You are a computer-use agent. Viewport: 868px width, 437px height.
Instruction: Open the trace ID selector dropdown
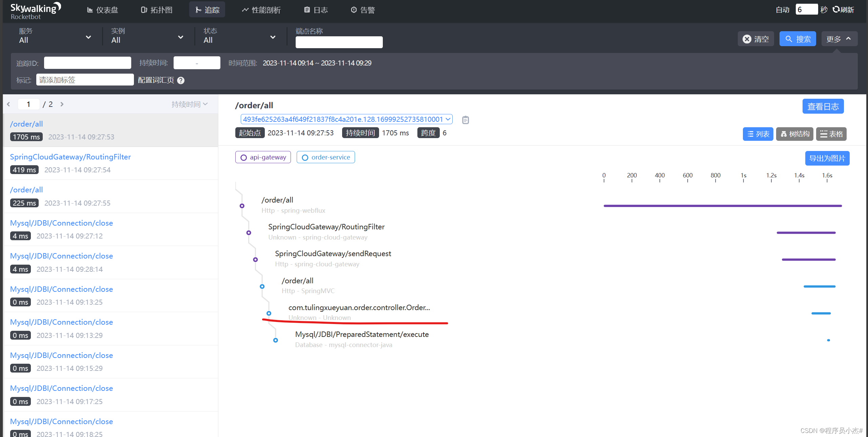click(x=347, y=119)
